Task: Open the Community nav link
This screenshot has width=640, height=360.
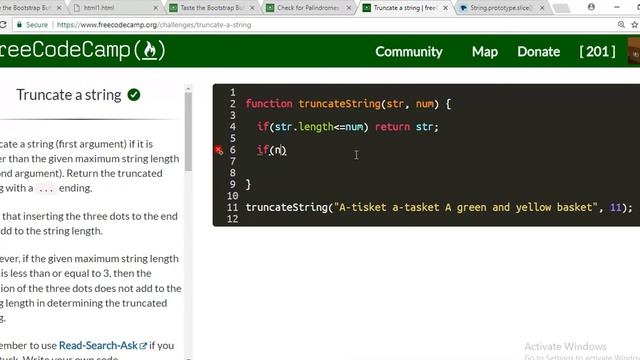Action: (x=409, y=52)
